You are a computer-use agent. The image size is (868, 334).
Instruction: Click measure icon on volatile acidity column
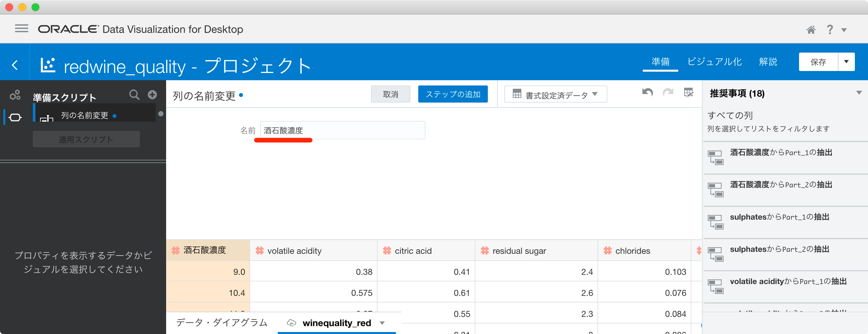click(259, 250)
